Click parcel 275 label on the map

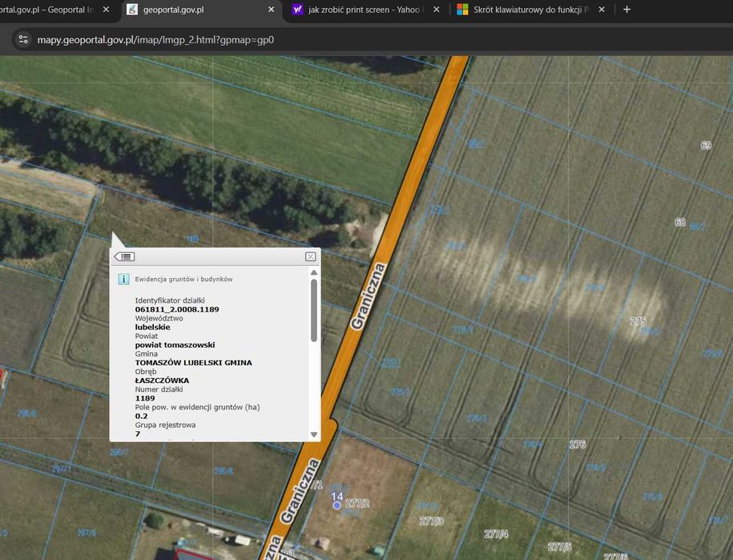click(x=638, y=321)
